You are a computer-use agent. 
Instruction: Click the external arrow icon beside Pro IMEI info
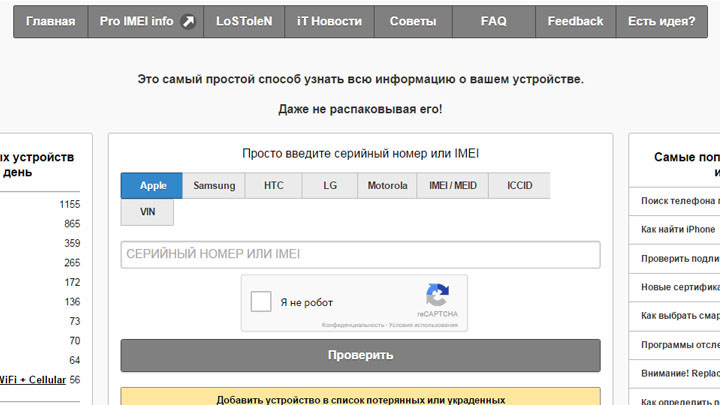click(x=188, y=22)
